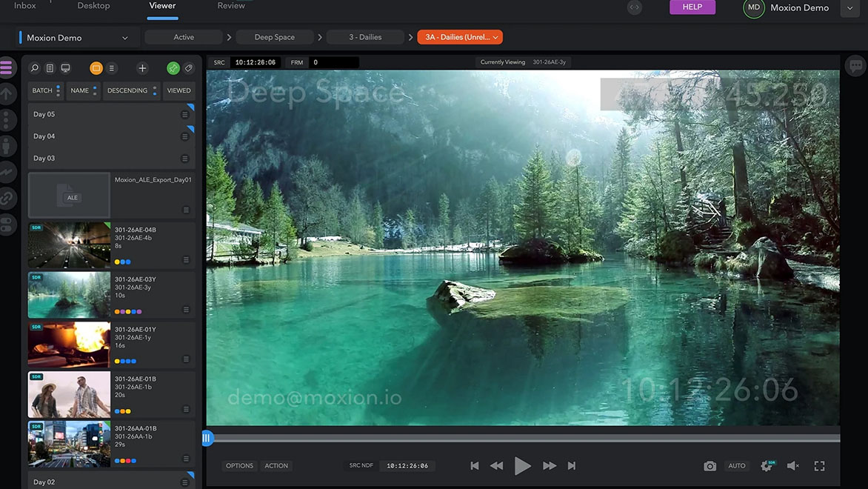Open the SDR gear settings icon in player bar
Viewport: 868px width, 489px height.
[767, 465]
